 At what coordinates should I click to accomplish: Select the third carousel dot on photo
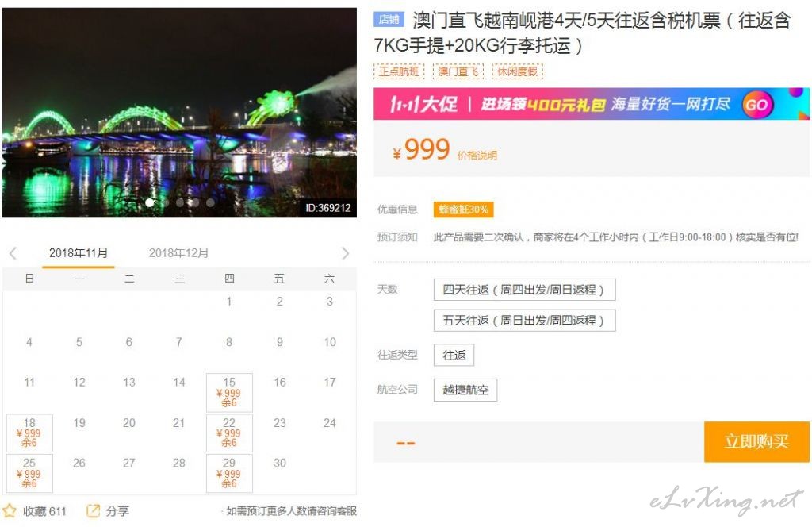point(180,202)
